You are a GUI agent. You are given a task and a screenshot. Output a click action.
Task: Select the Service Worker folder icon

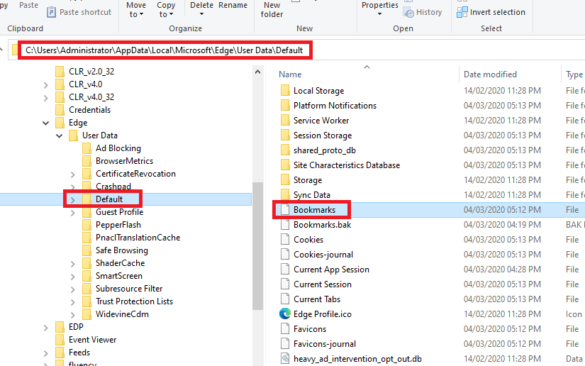pyautogui.click(x=285, y=120)
